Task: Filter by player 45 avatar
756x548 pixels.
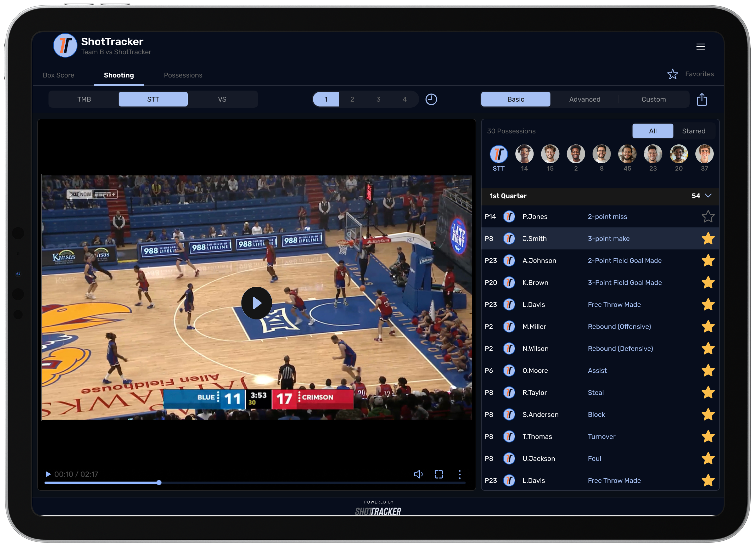Action: coord(627,154)
